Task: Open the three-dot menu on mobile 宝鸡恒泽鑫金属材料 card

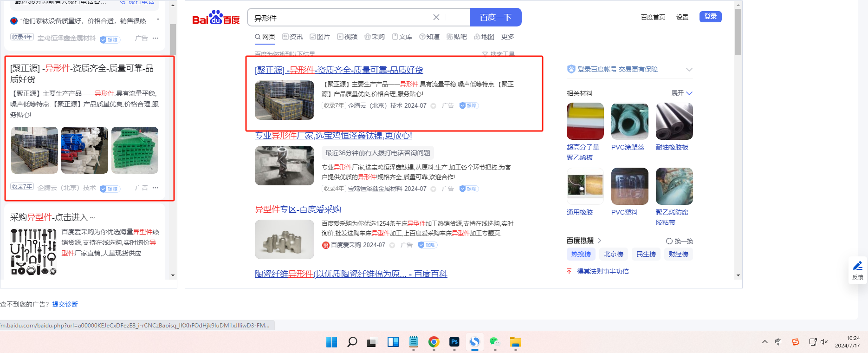Action: point(155,38)
